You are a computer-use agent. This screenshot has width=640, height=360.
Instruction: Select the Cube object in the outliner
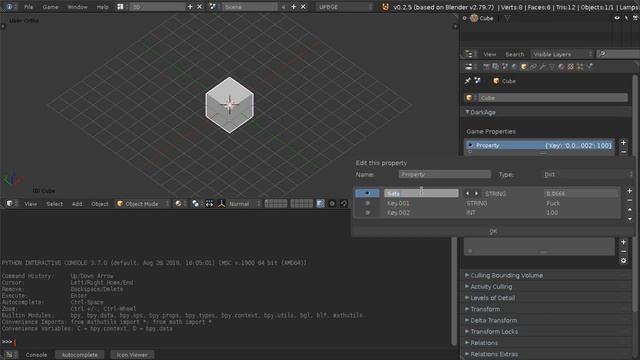tap(486, 18)
